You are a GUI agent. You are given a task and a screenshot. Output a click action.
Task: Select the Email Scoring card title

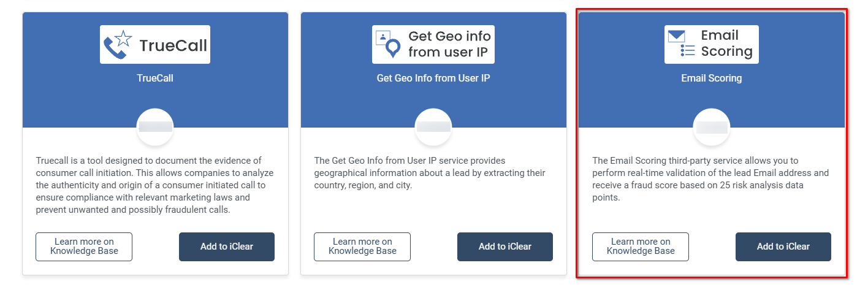[x=712, y=78]
